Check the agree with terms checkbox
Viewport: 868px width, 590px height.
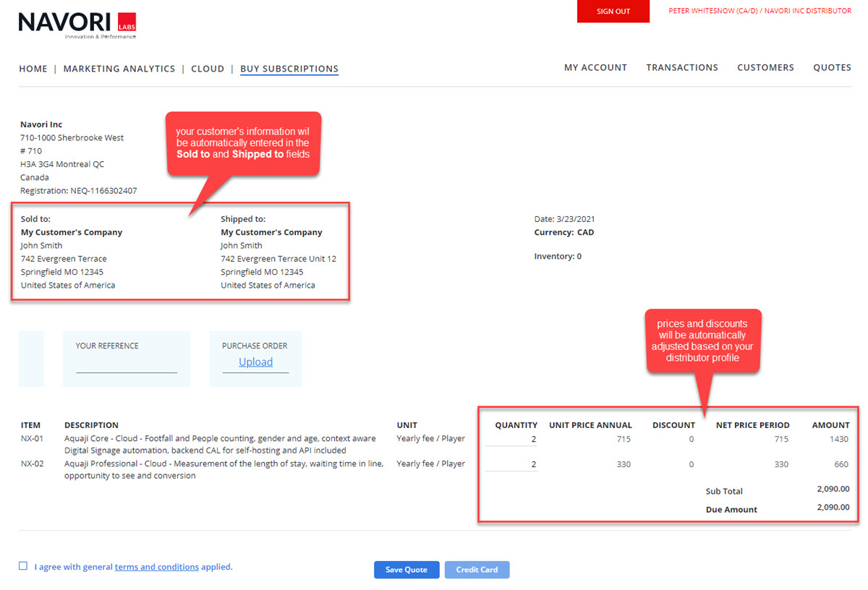23,566
